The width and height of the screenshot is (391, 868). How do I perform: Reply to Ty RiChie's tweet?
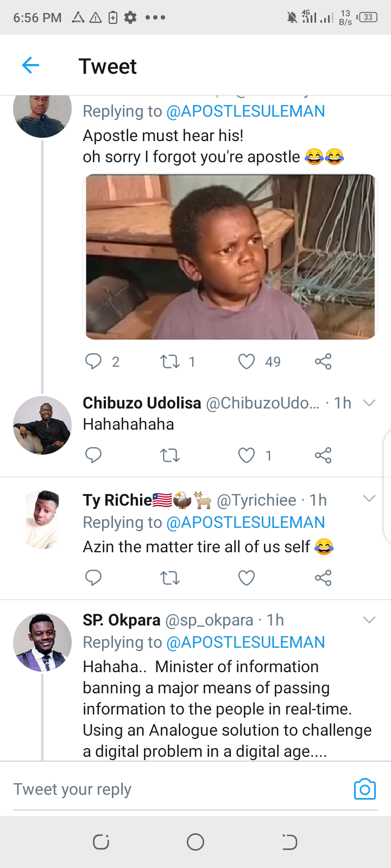(93, 578)
